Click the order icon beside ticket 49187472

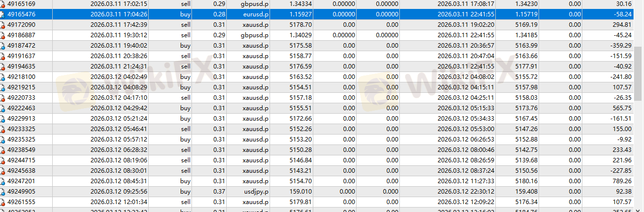click(x=3, y=46)
